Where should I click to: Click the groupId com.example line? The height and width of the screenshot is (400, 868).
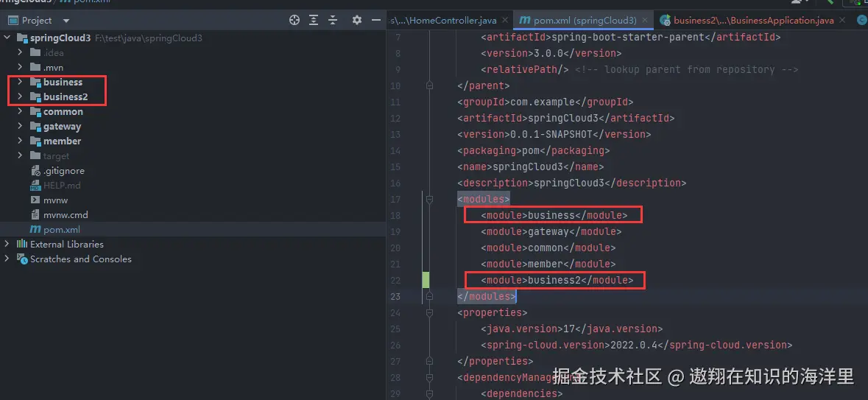point(546,102)
